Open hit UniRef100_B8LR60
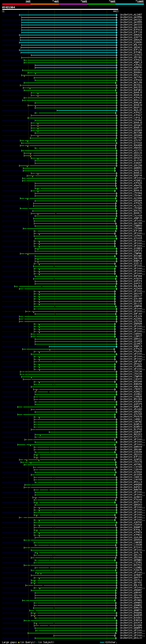This screenshot has height=644, width=146. tap(131, 286)
